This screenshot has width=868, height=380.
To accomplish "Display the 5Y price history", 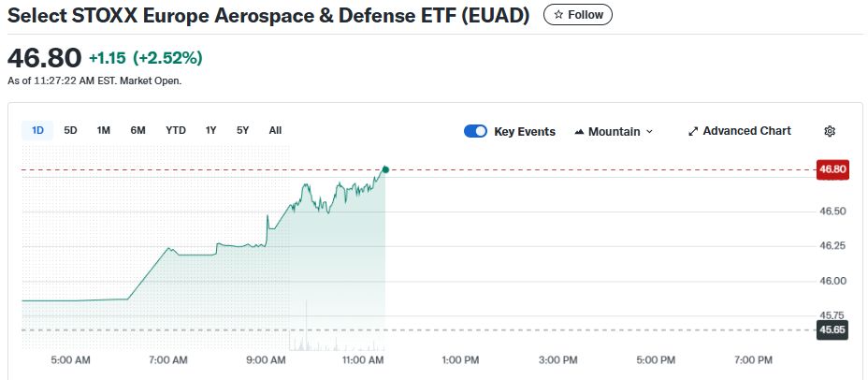I will coord(242,130).
